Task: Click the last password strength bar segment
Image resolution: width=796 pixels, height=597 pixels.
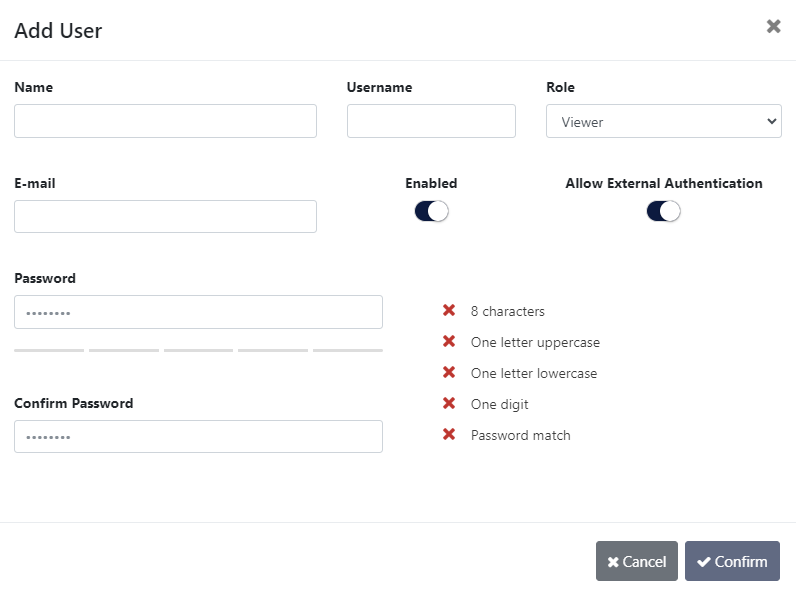Action: pyautogui.click(x=347, y=351)
